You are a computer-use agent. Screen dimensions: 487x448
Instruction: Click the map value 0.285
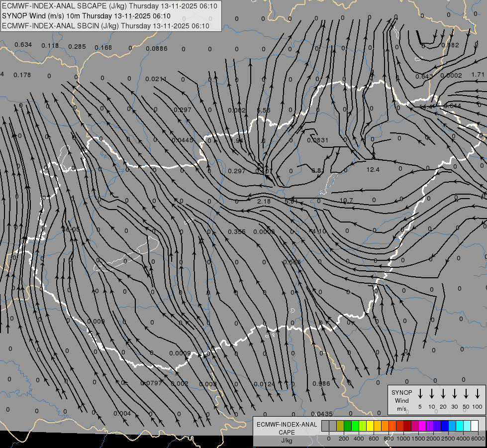pos(77,47)
